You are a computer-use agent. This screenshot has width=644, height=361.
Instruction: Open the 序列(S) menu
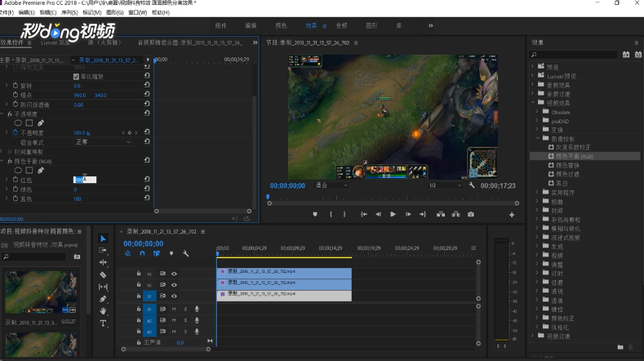69,12
